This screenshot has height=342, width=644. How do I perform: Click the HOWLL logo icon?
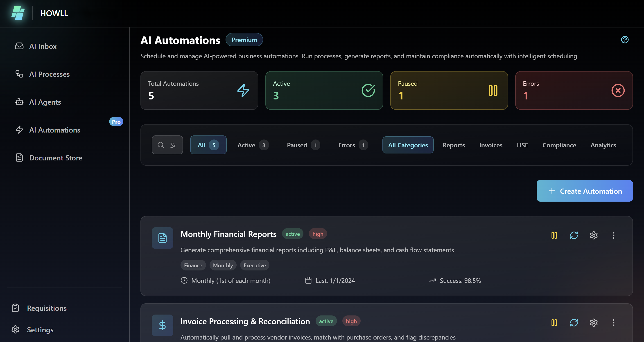tap(18, 13)
